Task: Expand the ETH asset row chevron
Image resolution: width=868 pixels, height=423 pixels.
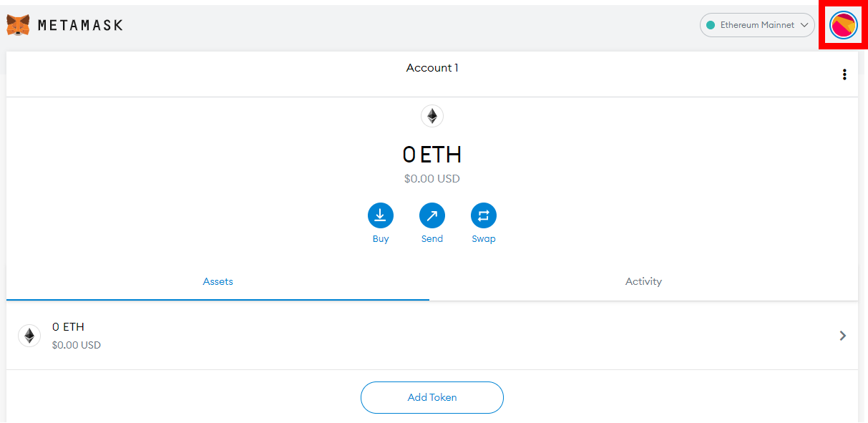Action: point(843,336)
